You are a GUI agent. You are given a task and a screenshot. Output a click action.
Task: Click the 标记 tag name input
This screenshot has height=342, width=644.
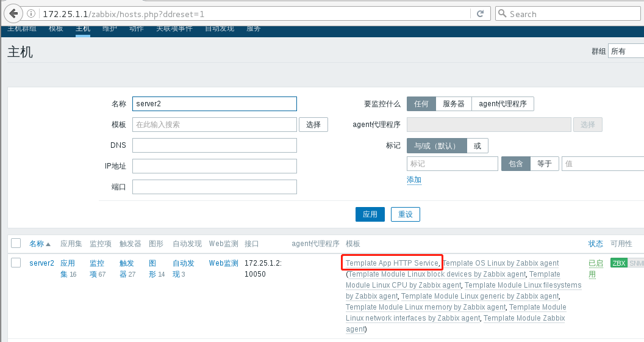point(452,164)
